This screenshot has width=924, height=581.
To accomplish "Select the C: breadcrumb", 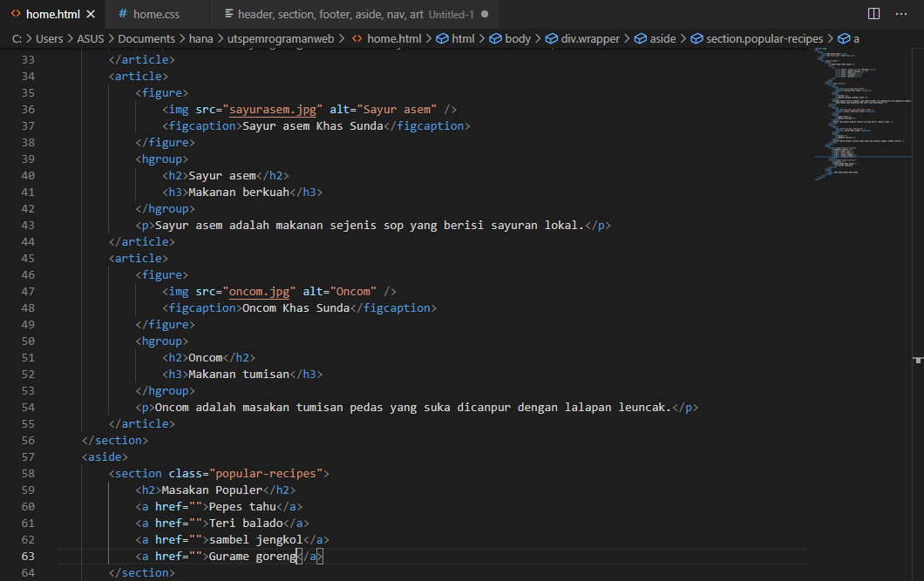I will pos(17,39).
